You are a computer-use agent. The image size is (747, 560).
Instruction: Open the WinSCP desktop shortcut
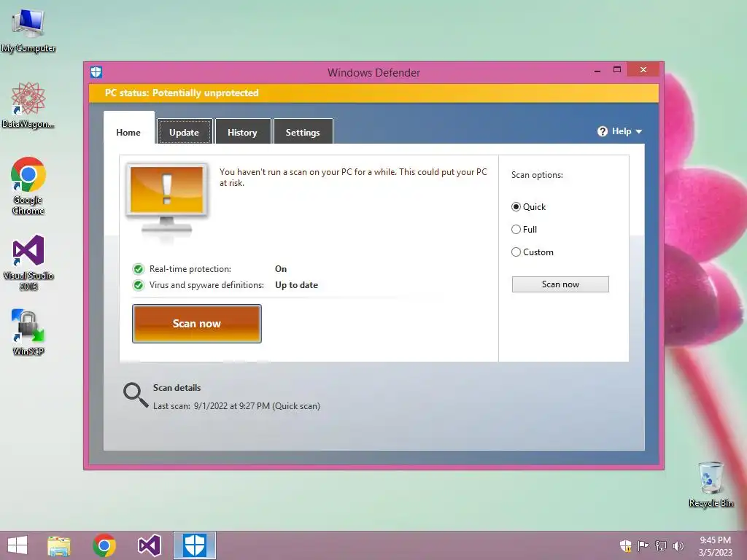click(28, 332)
